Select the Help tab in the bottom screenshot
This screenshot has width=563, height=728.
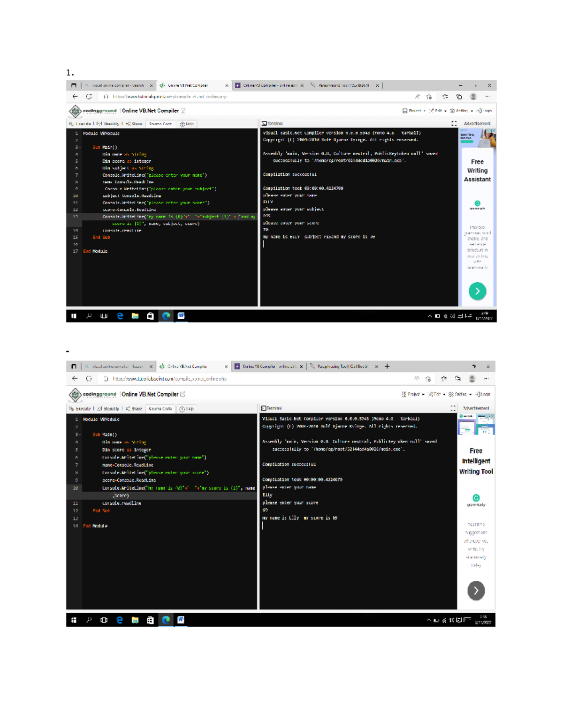point(187,409)
